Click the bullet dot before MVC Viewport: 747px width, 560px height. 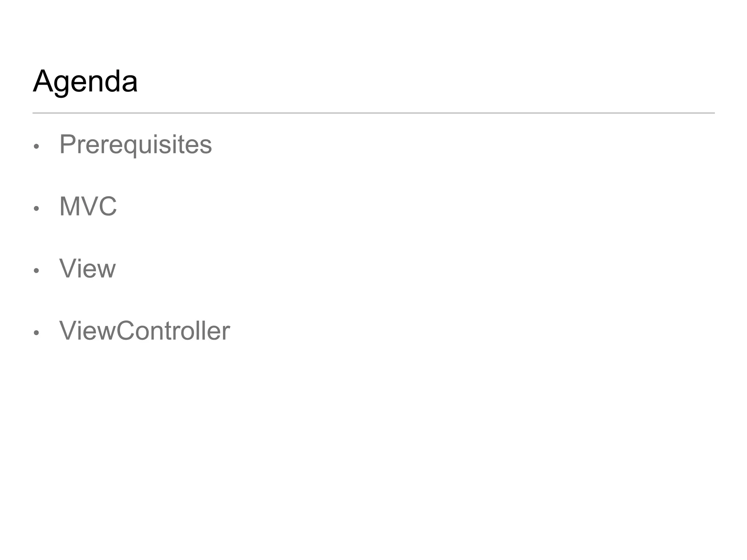[36, 209]
